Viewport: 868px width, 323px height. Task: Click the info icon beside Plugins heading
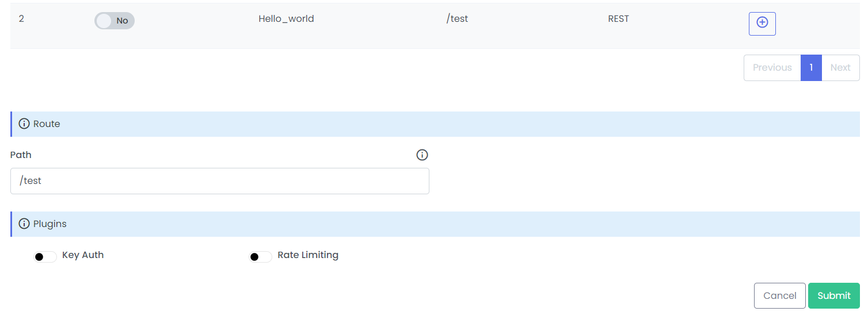click(24, 224)
